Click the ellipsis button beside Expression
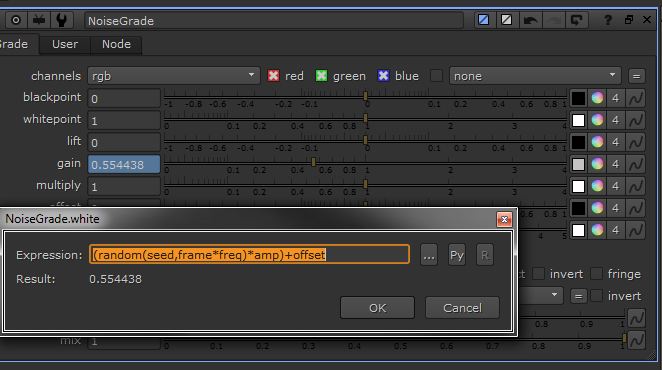 pyautogui.click(x=429, y=255)
